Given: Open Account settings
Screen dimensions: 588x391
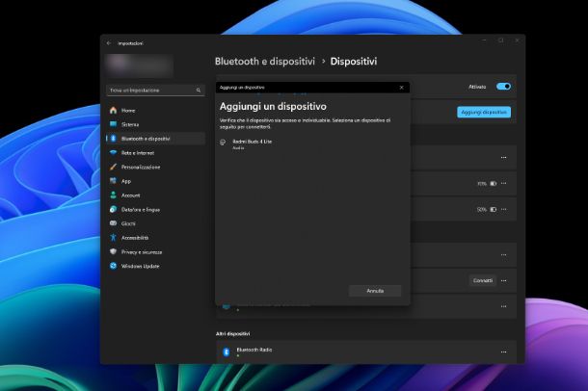Looking at the screenshot, I should (130, 195).
